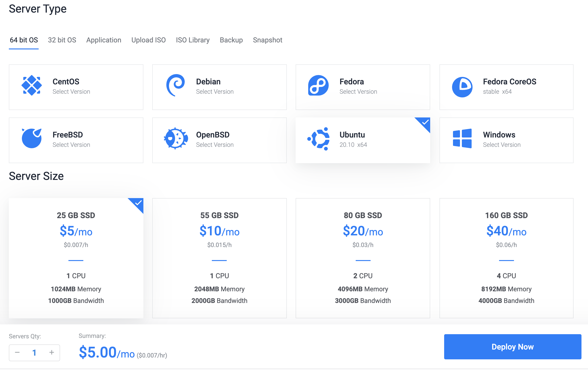Open FreeBSD Select Version dropdown
Screen dimensions: 588x371
click(71, 145)
